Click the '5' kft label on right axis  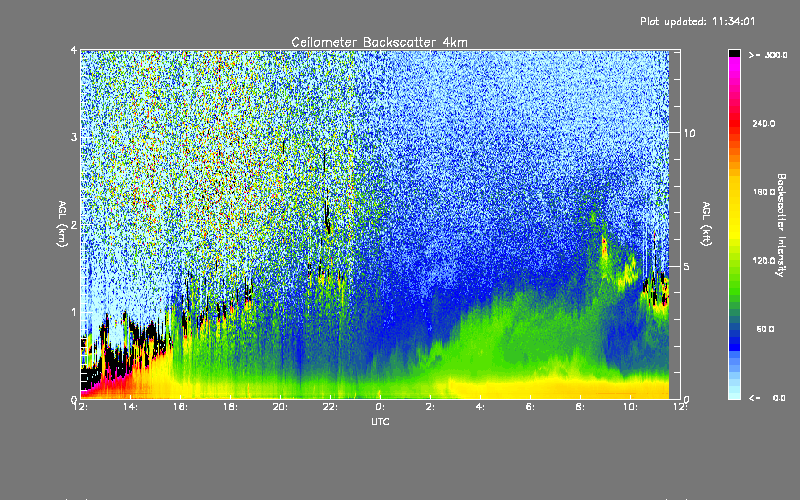(687, 266)
